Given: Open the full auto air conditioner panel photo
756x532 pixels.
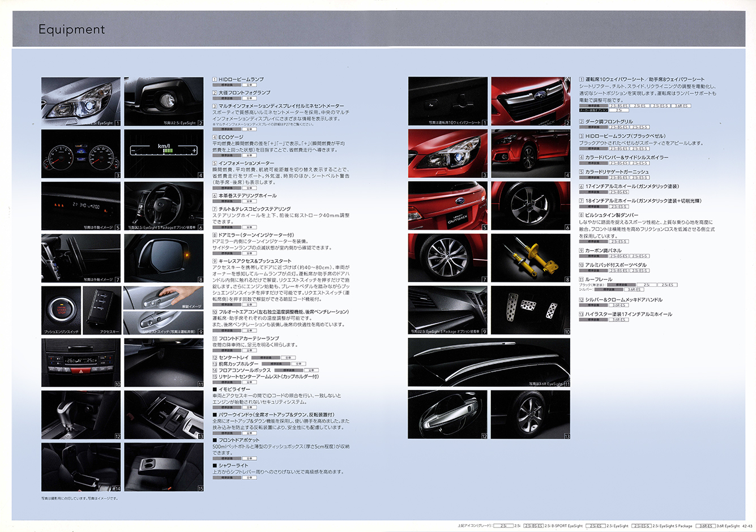Looking at the screenshot, I should (x=81, y=363).
